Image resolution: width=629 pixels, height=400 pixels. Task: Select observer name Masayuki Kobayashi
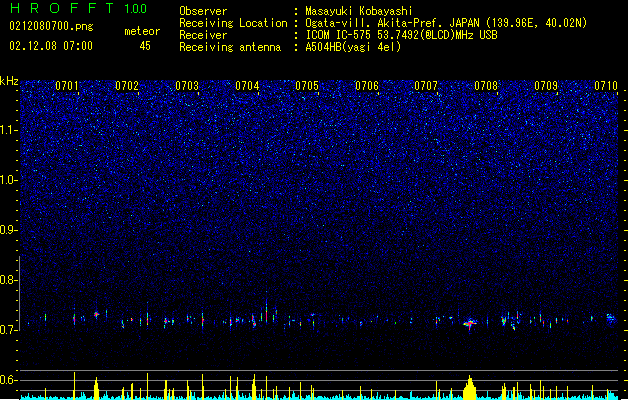(359, 11)
